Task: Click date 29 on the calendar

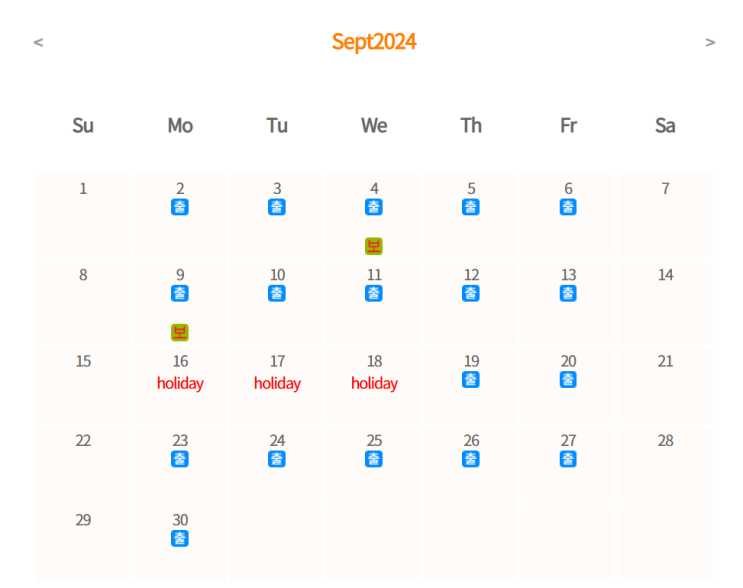Action: [x=83, y=520]
